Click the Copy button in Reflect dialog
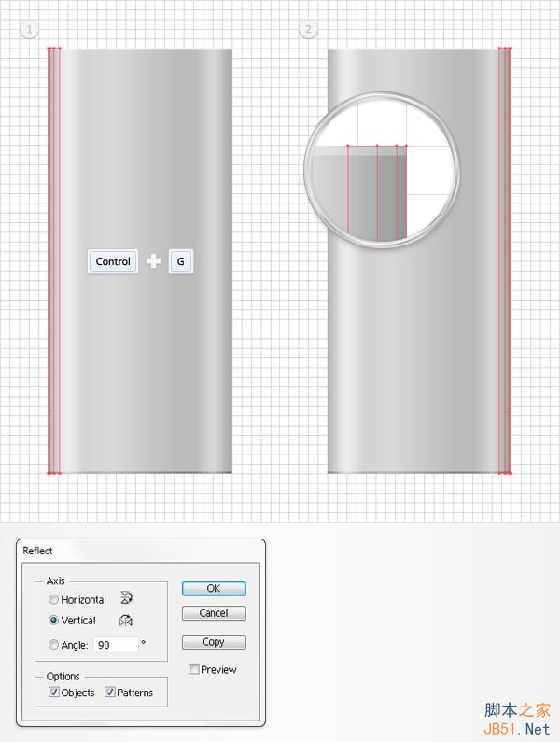 point(214,642)
